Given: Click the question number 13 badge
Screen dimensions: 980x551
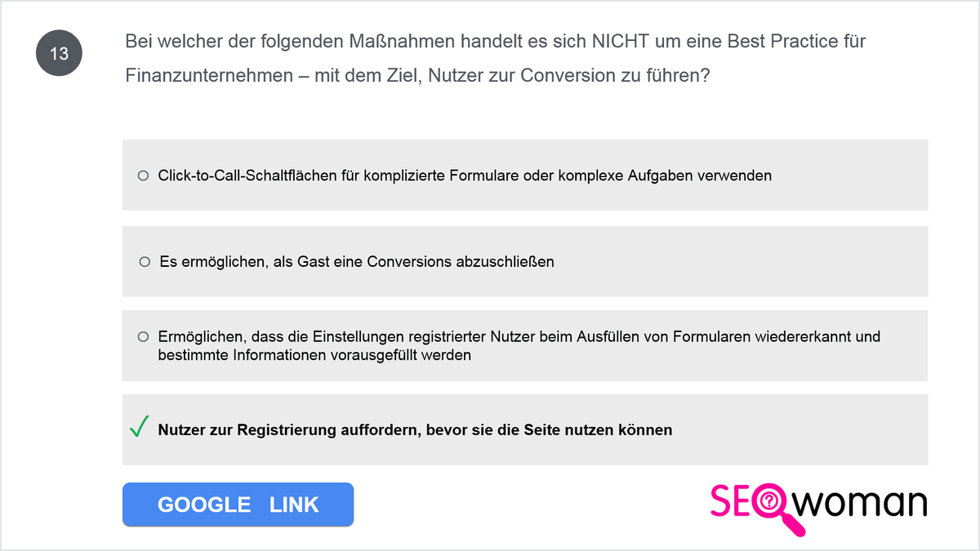Looking at the screenshot, I should point(59,54).
